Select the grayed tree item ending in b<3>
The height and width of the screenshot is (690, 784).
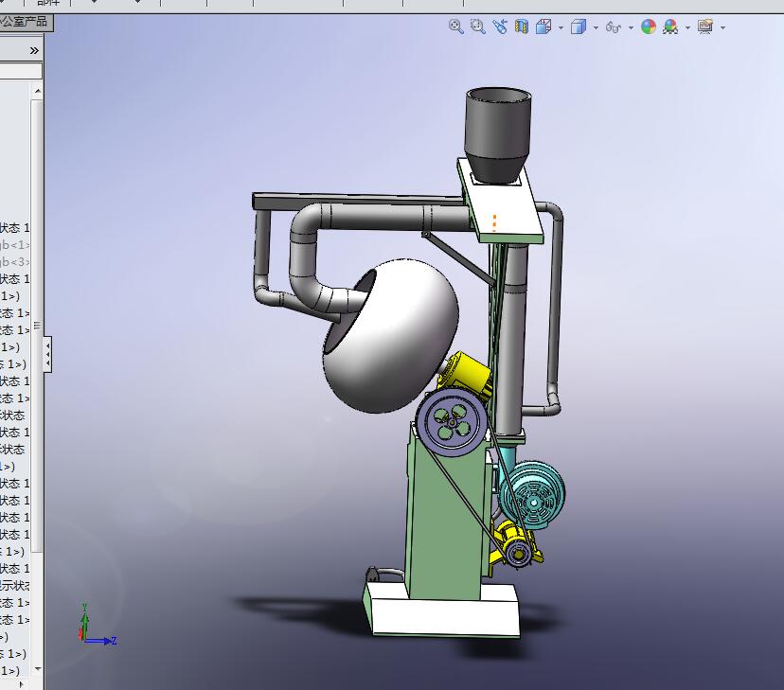[x=15, y=262]
